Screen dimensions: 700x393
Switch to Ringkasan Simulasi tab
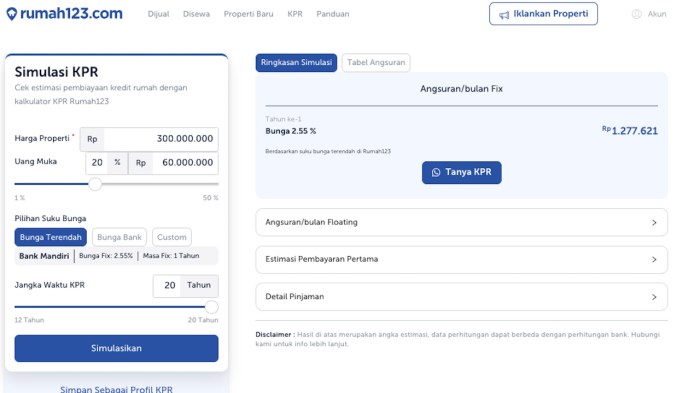(296, 63)
